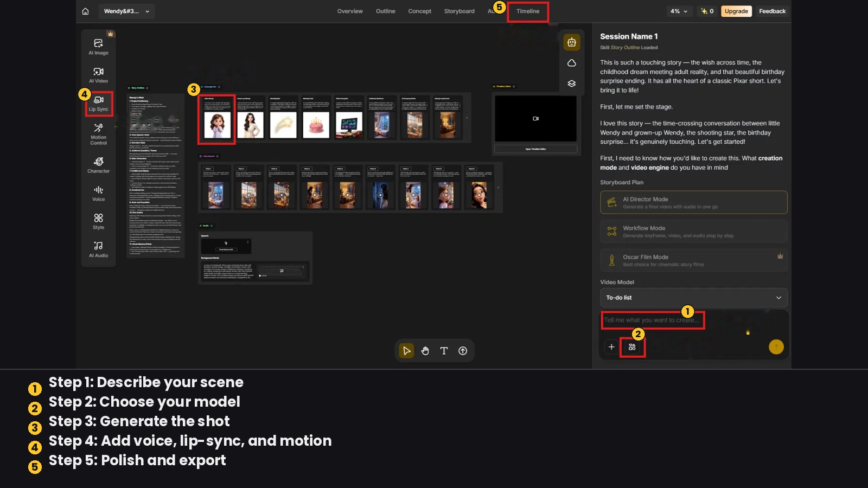Switch to the Outline tab
The height and width of the screenshot is (488, 868).
coord(386,11)
